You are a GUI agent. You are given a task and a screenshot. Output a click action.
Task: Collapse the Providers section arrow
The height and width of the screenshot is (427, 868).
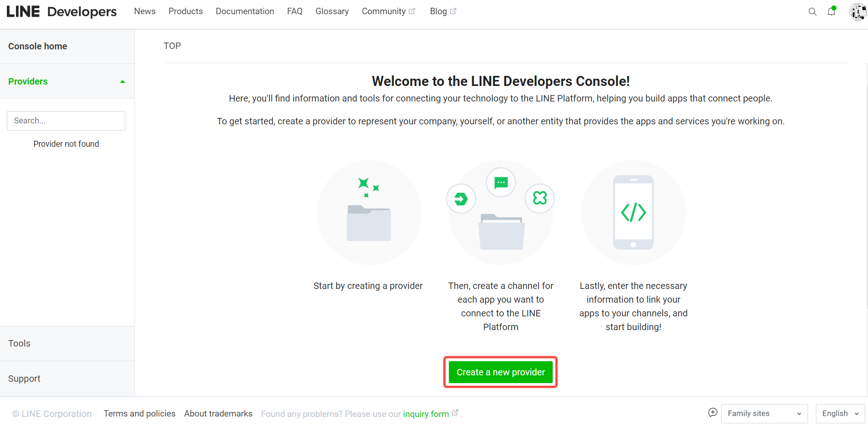point(122,82)
